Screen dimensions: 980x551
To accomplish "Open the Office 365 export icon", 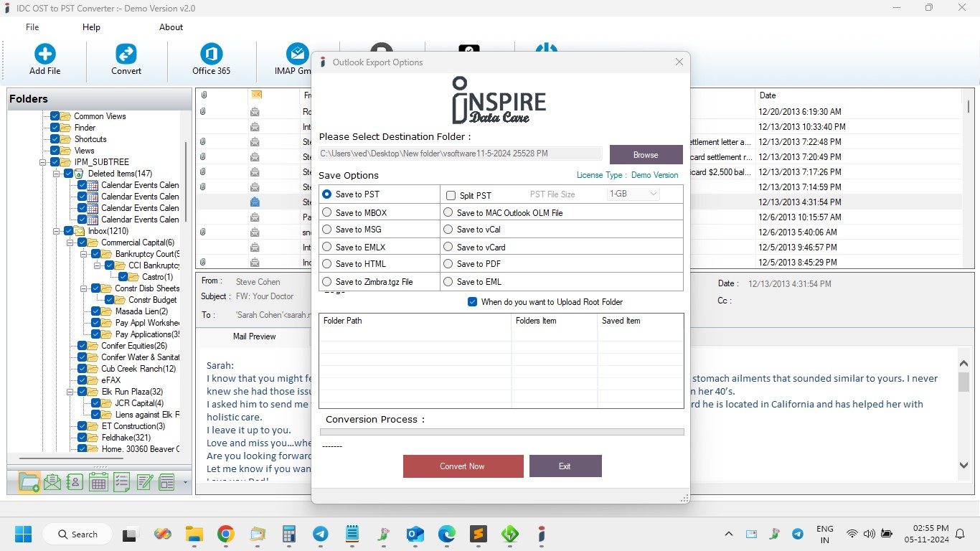I will 212,54.
